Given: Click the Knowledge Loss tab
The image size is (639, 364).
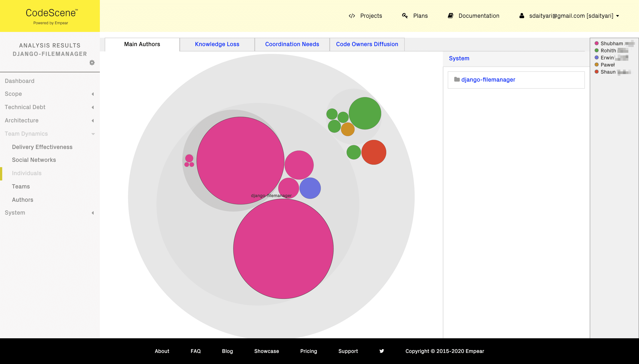Looking at the screenshot, I should point(217,44).
